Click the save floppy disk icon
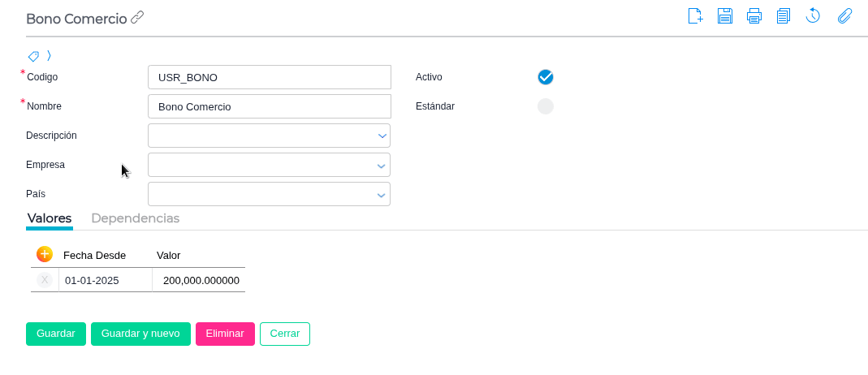868x375 pixels. (x=725, y=15)
